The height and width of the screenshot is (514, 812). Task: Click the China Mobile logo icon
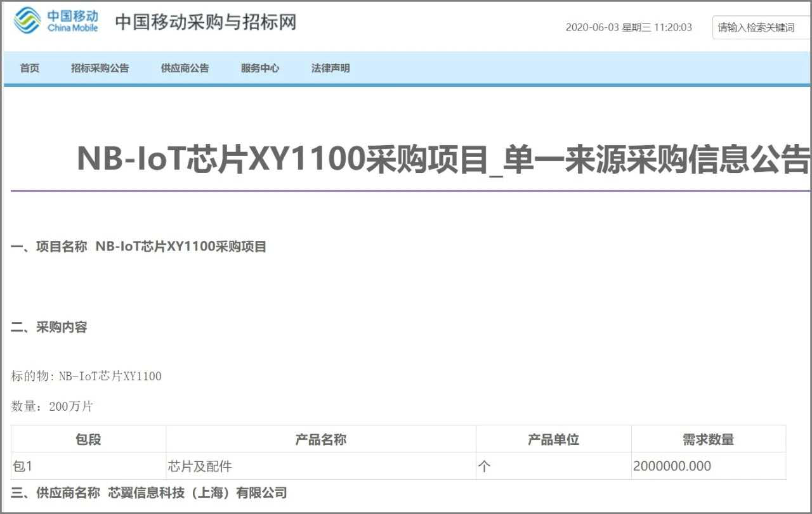click(27, 22)
